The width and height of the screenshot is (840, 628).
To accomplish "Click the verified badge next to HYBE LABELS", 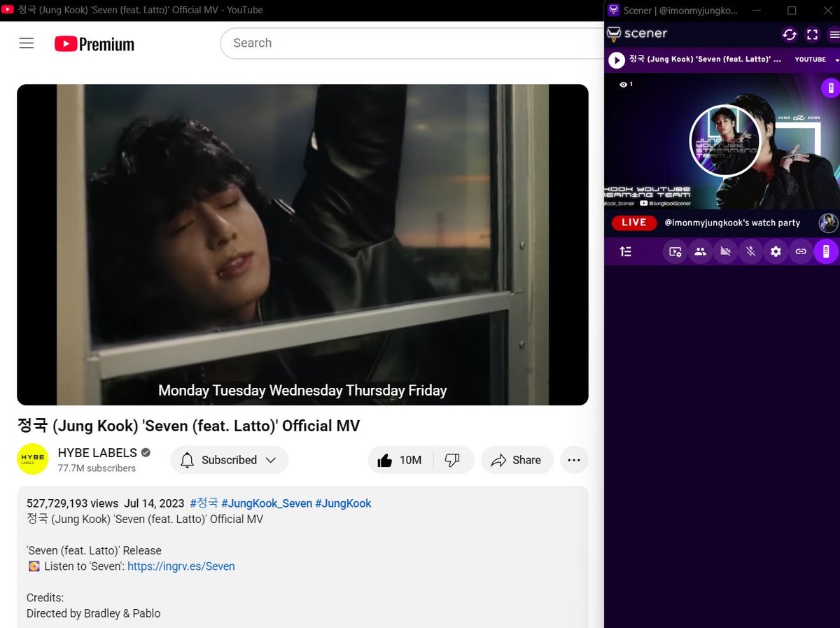I will pos(146,453).
